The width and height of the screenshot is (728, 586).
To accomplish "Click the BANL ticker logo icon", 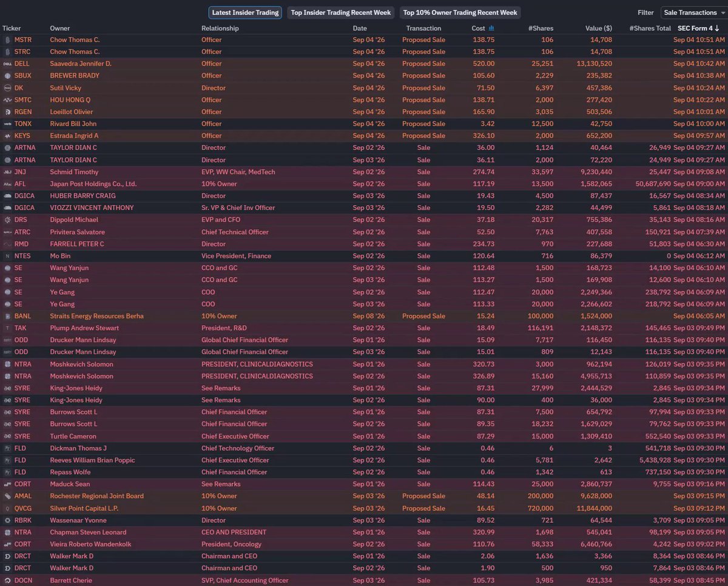I will pyautogui.click(x=7, y=316).
